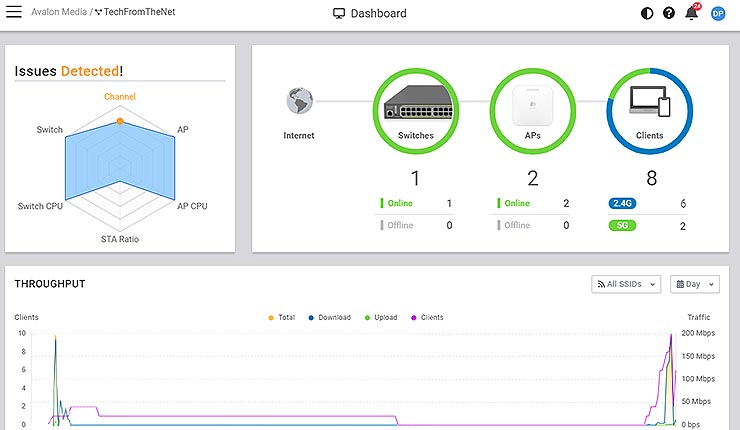
Task: Click the 2.4G band badge
Action: click(x=624, y=203)
